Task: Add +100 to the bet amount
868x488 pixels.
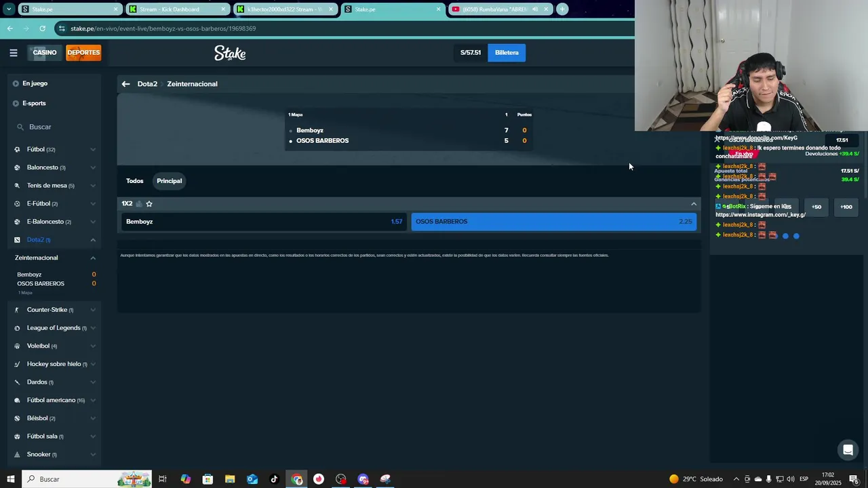Action: (846, 207)
